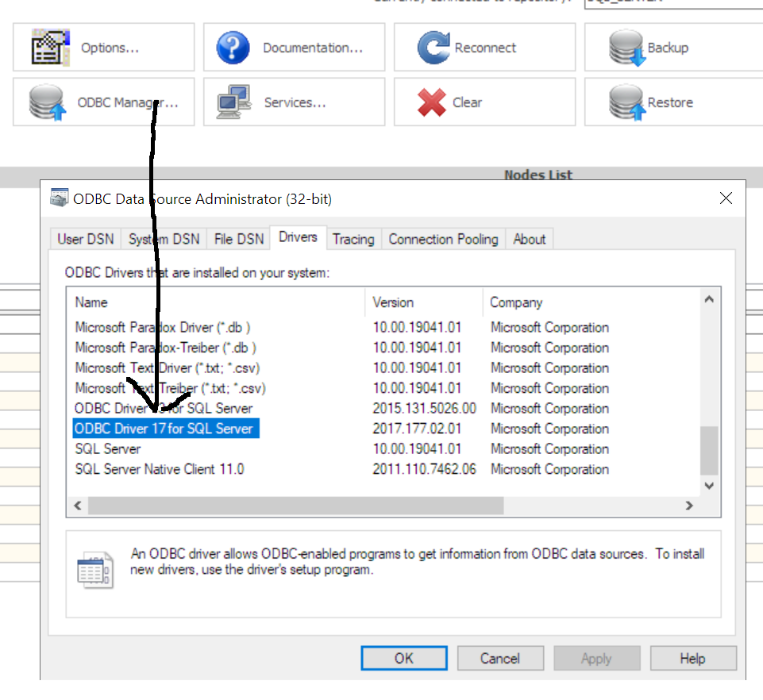Click the Backup database icon
This screenshot has width=763, height=700.
pyautogui.click(x=627, y=48)
